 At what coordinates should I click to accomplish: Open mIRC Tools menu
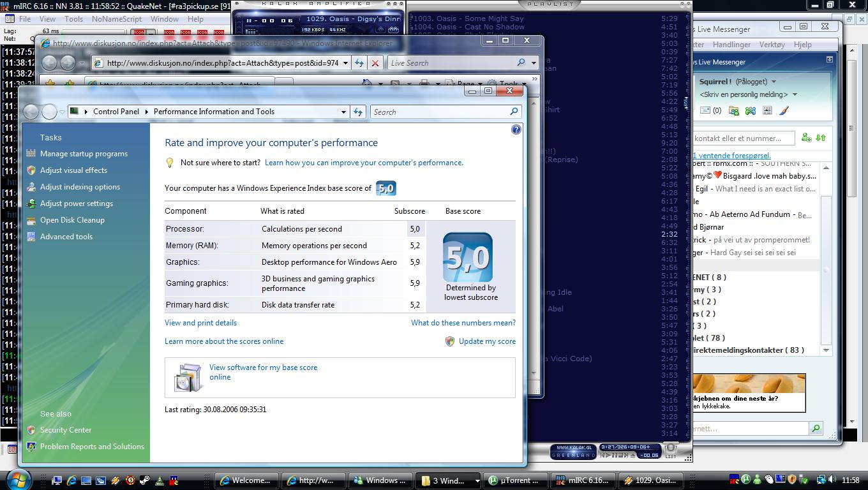click(x=73, y=19)
